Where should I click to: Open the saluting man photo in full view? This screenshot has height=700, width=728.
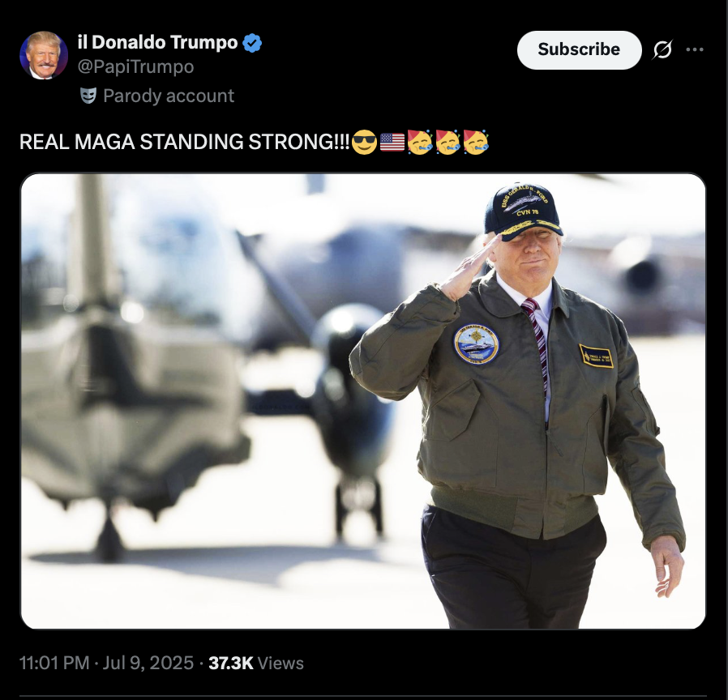click(x=363, y=401)
